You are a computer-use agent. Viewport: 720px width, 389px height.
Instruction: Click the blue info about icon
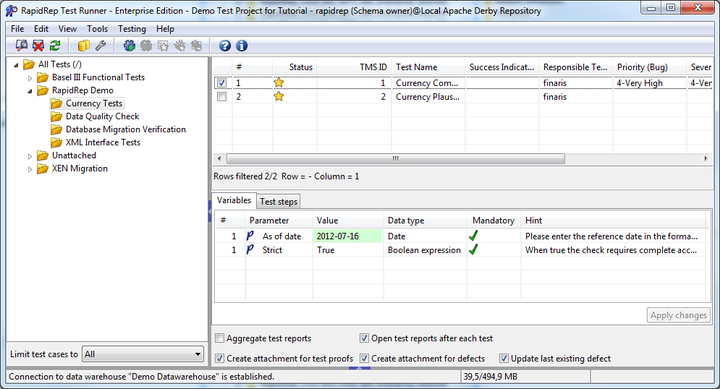pyautogui.click(x=242, y=45)
